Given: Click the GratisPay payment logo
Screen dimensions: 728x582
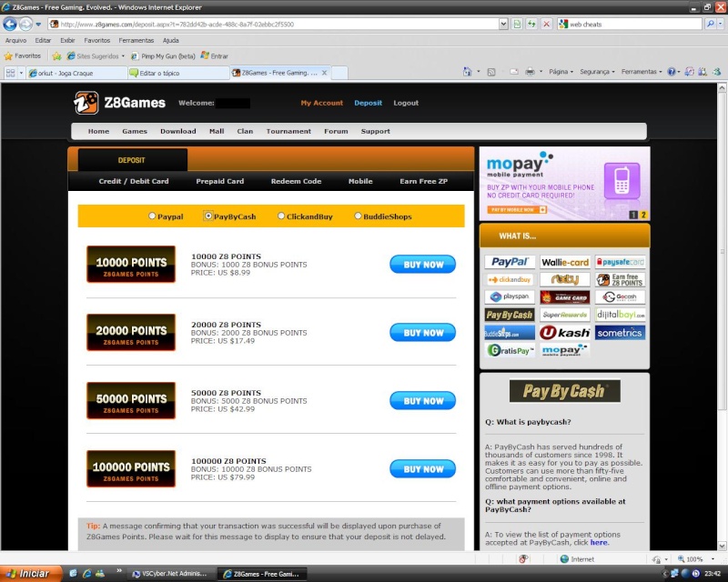Looking at the screenshot, I should pyautogui.click(x=510, y=350).
